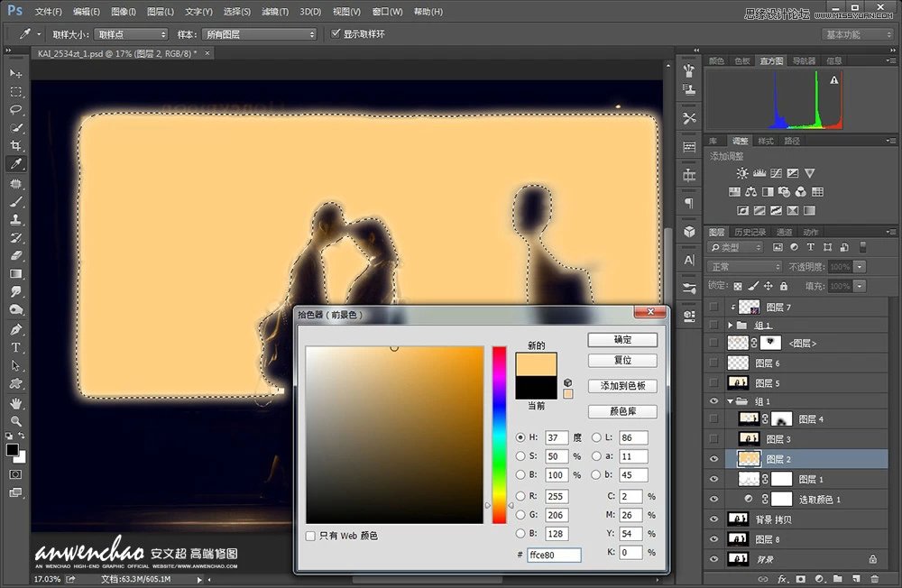Select the Hand tool

[15, 403]
